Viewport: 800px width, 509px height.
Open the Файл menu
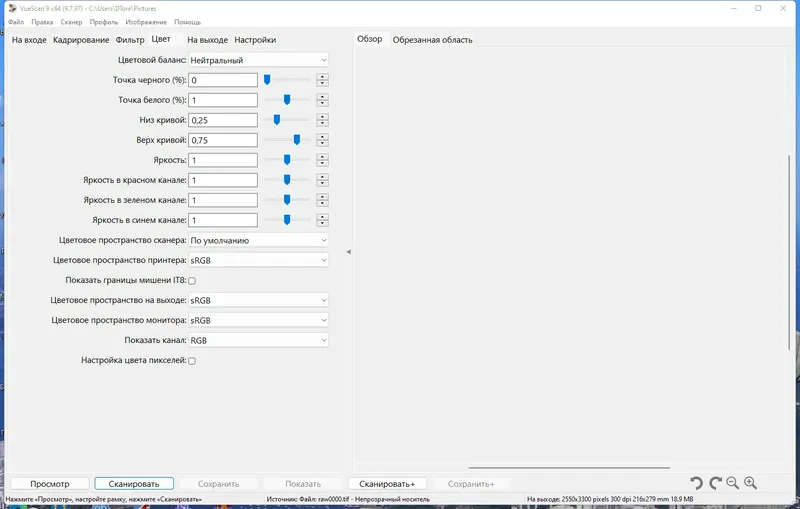(x=16, y=22)
